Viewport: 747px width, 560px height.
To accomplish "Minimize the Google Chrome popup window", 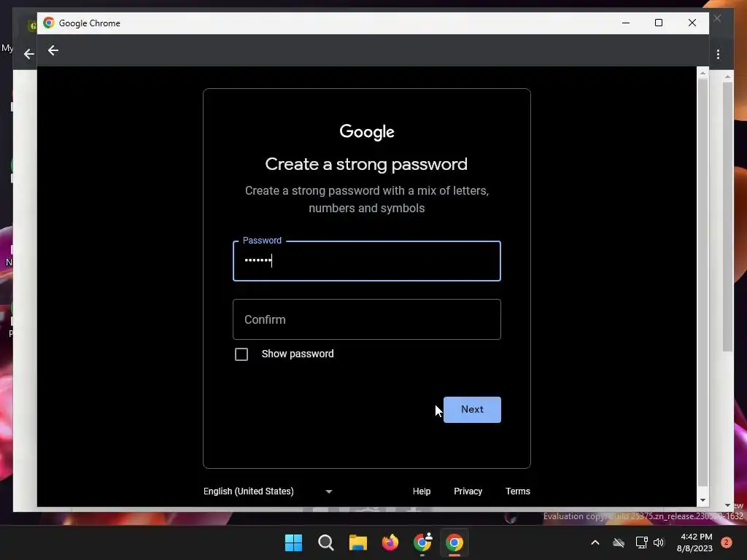I will coord(626,23).
